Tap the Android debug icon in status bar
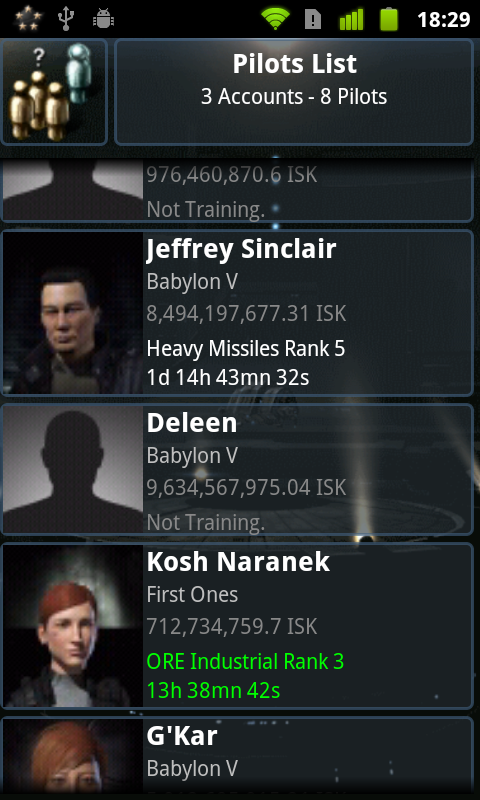Image resolution: width=480 pixels, height=800 pixels. click(103, 19)
